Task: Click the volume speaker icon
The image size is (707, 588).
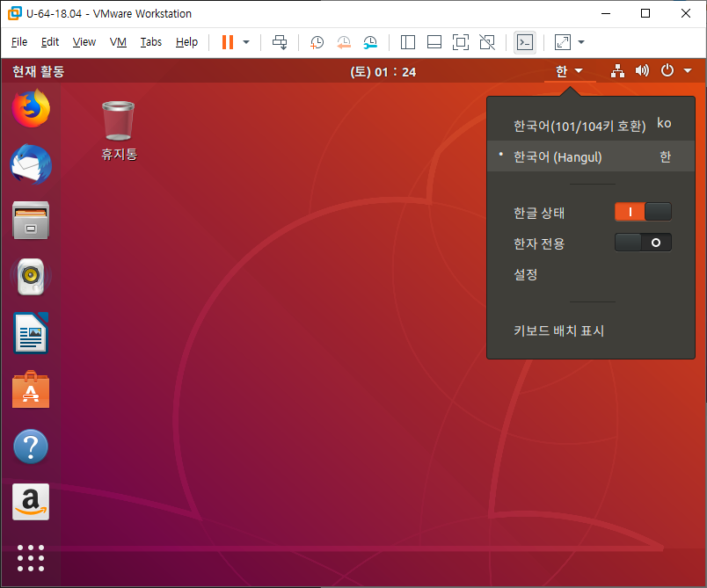Action: pyautogui.click(x=642, y=70)
